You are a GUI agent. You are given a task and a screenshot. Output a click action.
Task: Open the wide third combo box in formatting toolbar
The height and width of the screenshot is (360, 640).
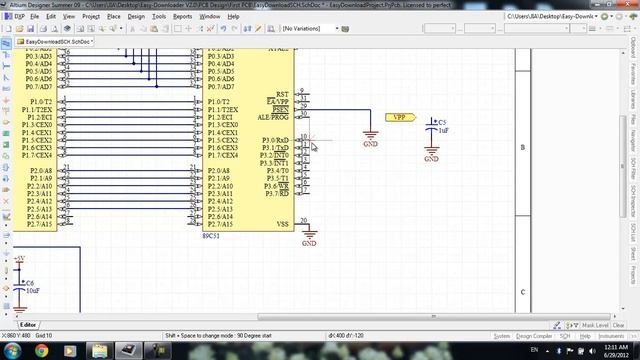537,29
